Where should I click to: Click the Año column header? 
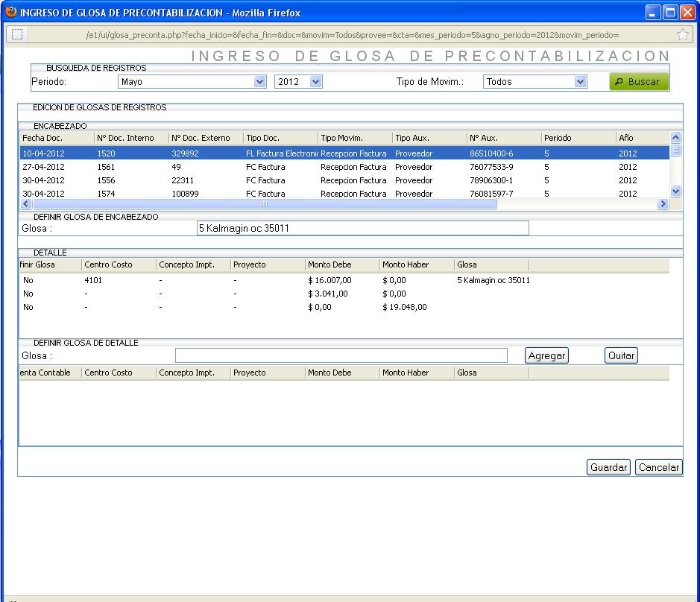tap(643, 138)
